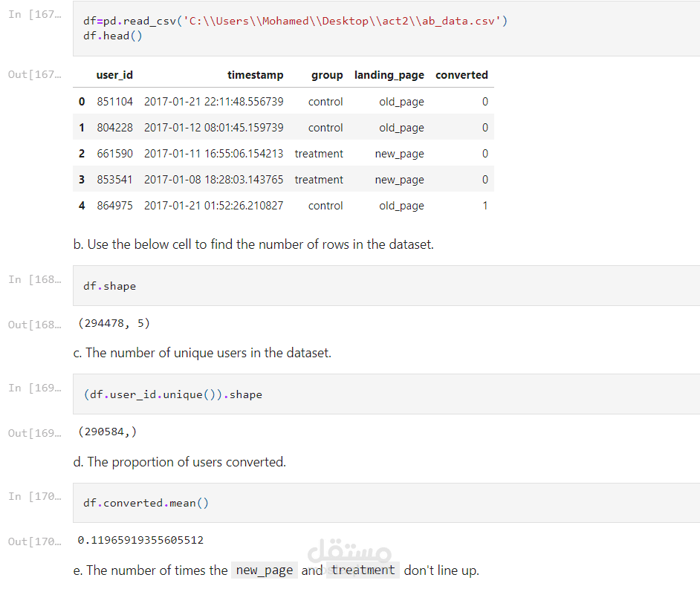The image size is (700, 589).
Task: Click the Out[170 prompt label
Action: coord(34,541)
